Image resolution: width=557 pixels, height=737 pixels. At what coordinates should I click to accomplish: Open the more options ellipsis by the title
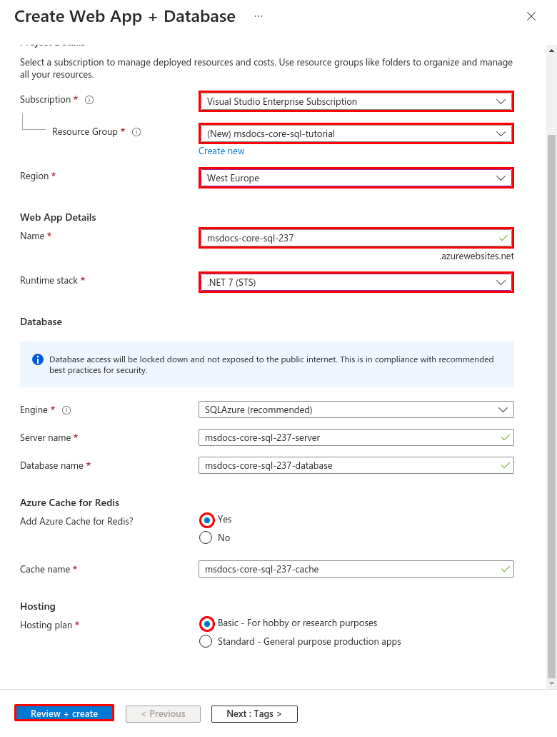tap(259, 16)
